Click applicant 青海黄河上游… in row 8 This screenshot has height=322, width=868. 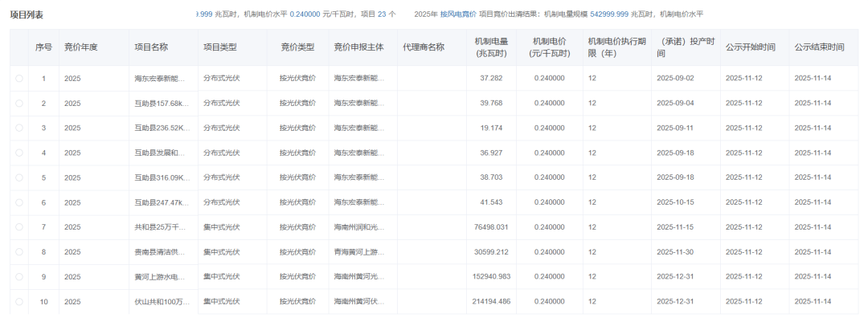pyautogui.click(x=359, y=252)
